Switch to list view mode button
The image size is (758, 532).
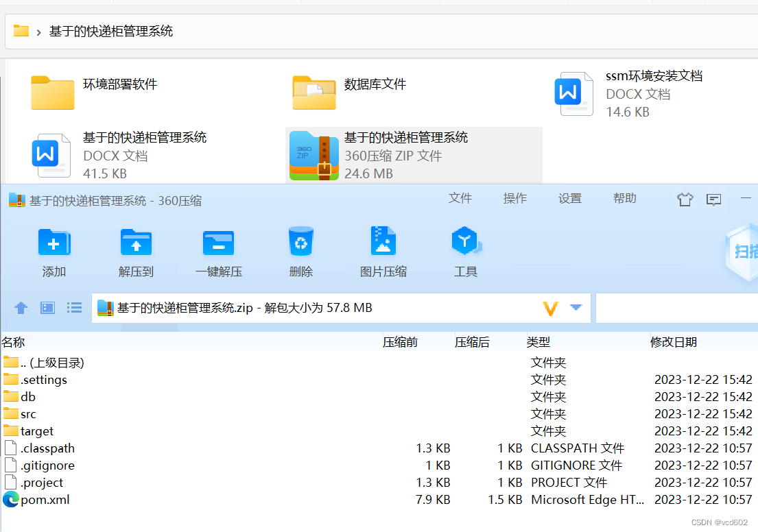point(74,308)
